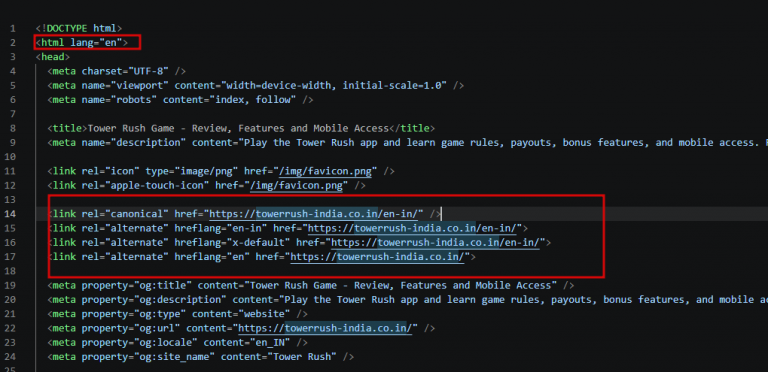Click the og:title meta tag on line 19
This screenshot has width=768, height=372.
311,285
